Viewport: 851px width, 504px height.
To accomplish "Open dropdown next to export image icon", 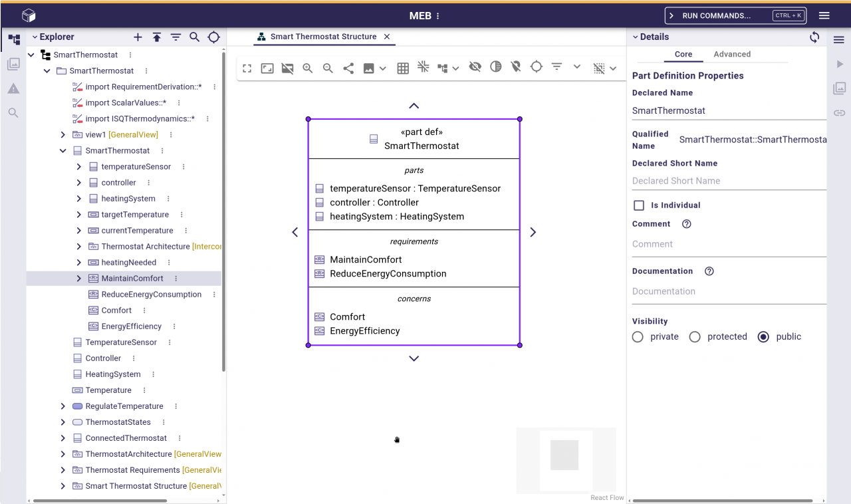I will [383, 68].
